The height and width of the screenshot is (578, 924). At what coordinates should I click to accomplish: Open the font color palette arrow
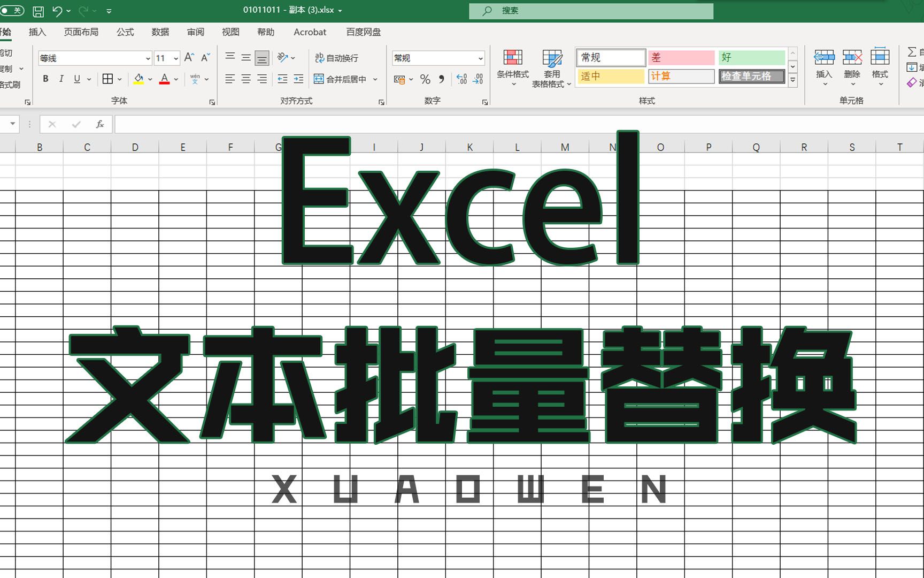(176, 79)
